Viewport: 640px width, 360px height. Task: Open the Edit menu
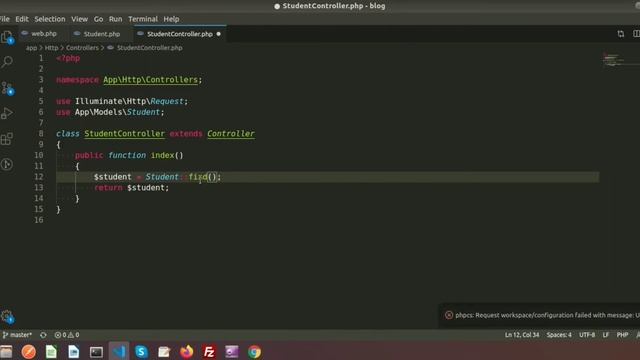(x=22, y=19)
